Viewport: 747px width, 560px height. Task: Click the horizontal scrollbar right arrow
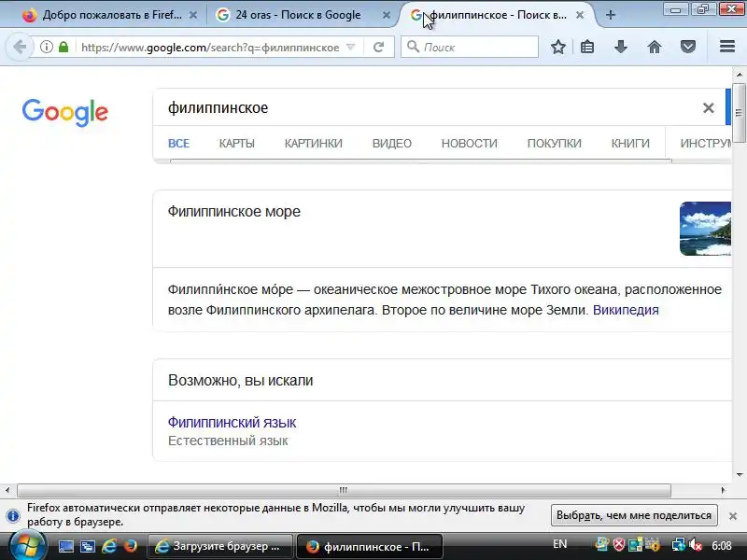tap(723, 490)
